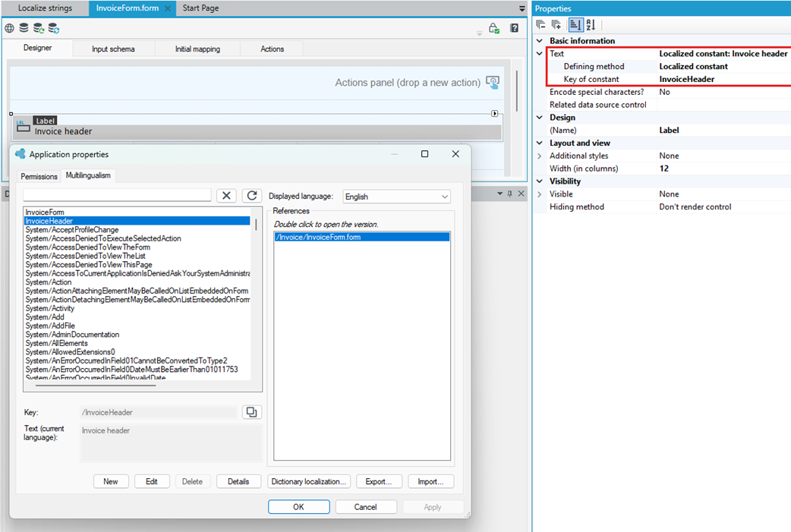Collapse the Text property group
Image resolution: width=791 pixels, height=532 pixels.
click(x=540, y=53)
